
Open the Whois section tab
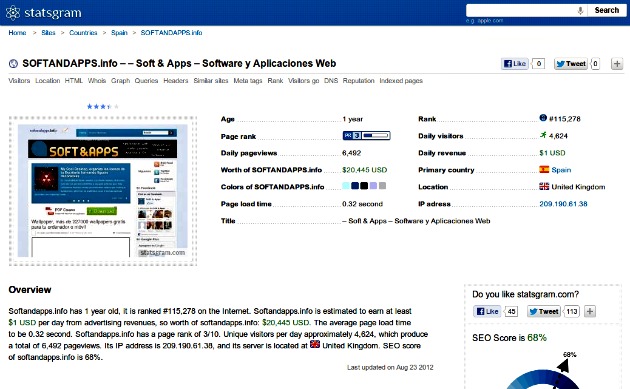coord(97,81)
